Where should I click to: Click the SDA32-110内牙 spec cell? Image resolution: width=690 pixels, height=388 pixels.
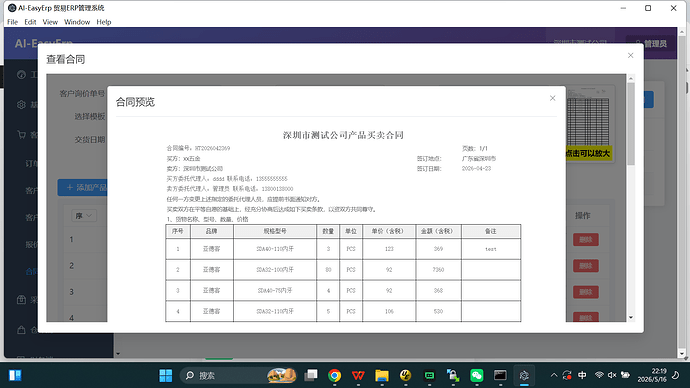[275, 311]
